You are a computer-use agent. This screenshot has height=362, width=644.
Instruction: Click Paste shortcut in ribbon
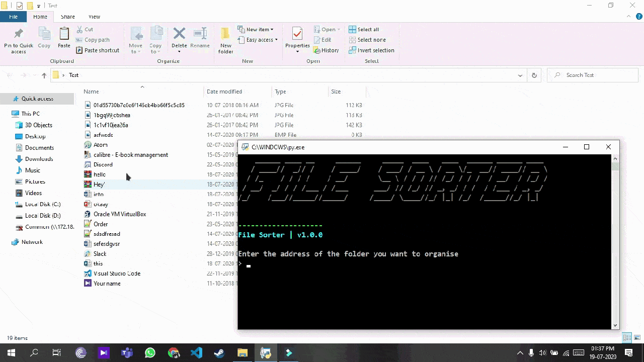click(x=98, y=50)
